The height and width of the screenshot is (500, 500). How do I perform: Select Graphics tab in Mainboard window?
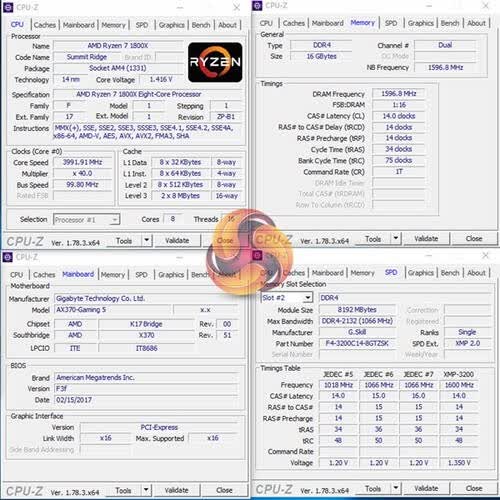pyautogui.click(x=171, y=275)
